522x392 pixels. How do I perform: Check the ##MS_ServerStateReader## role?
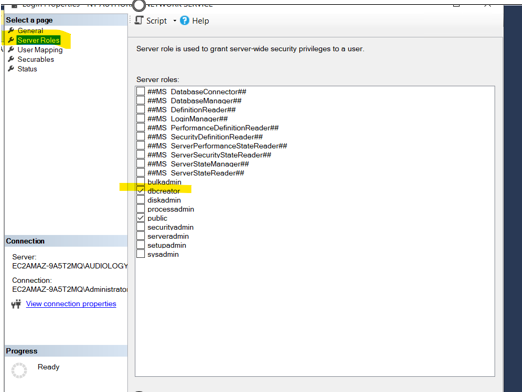[x=141, y=173]
